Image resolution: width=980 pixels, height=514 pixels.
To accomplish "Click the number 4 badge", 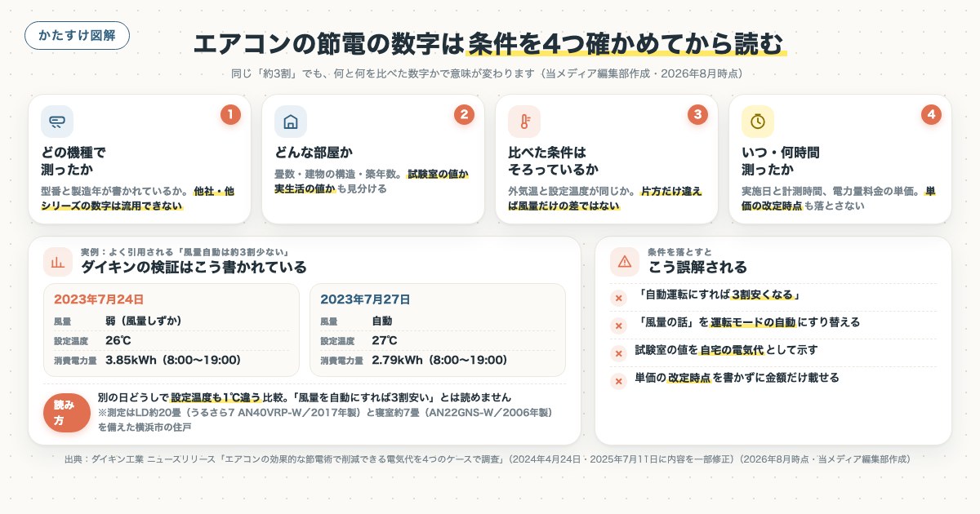I will [x=931, y=115].
